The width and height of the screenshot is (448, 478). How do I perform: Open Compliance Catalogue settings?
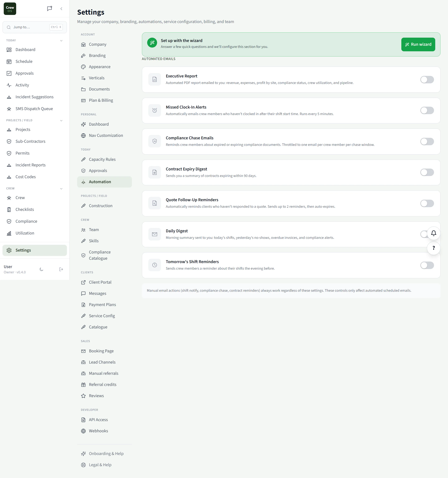[104, 255]
